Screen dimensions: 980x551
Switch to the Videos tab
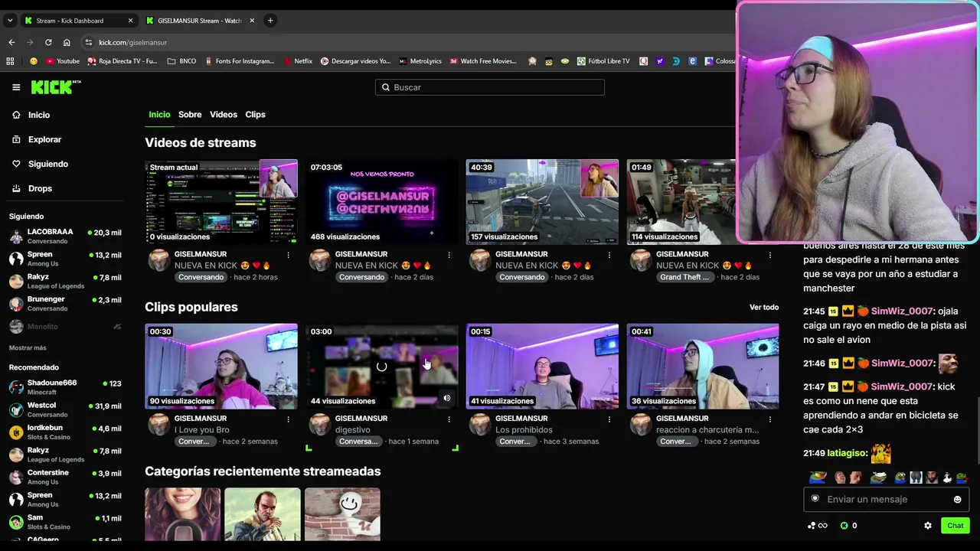[x=224, y=115]
